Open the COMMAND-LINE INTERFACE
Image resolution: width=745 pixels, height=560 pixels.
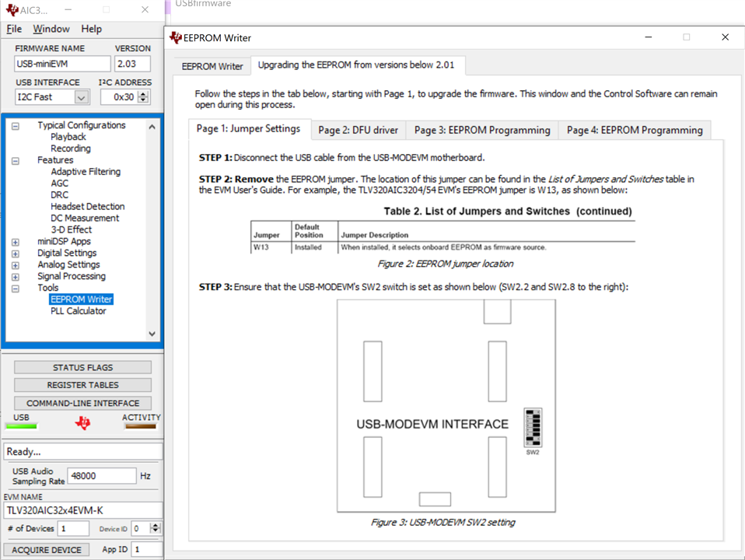[x=82, y=403]
